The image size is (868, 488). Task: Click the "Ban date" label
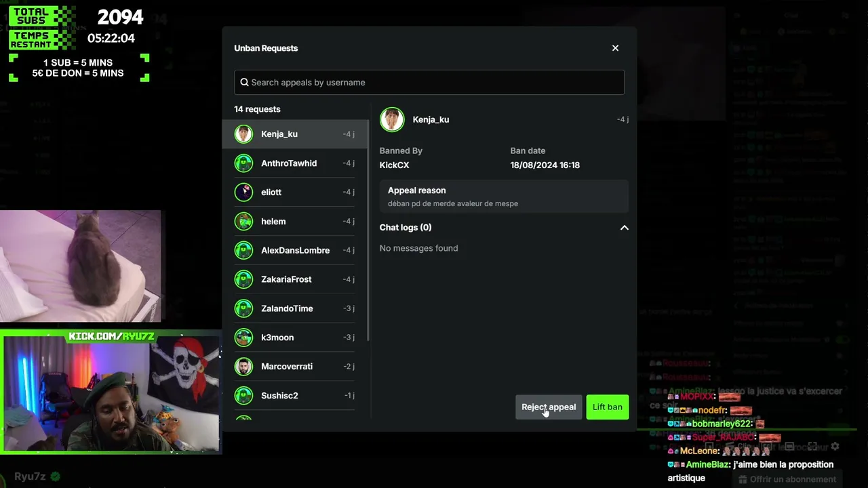point(528,151)
